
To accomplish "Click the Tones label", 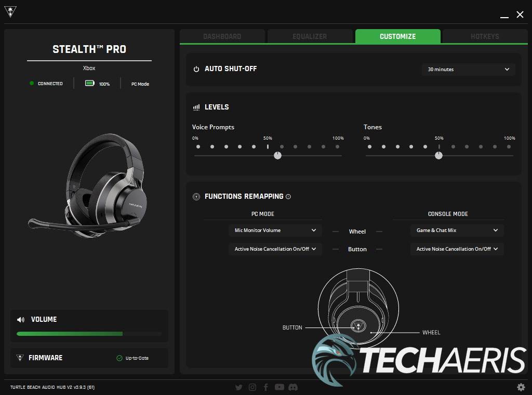I will pyautogui.click(x=373, y=127).
